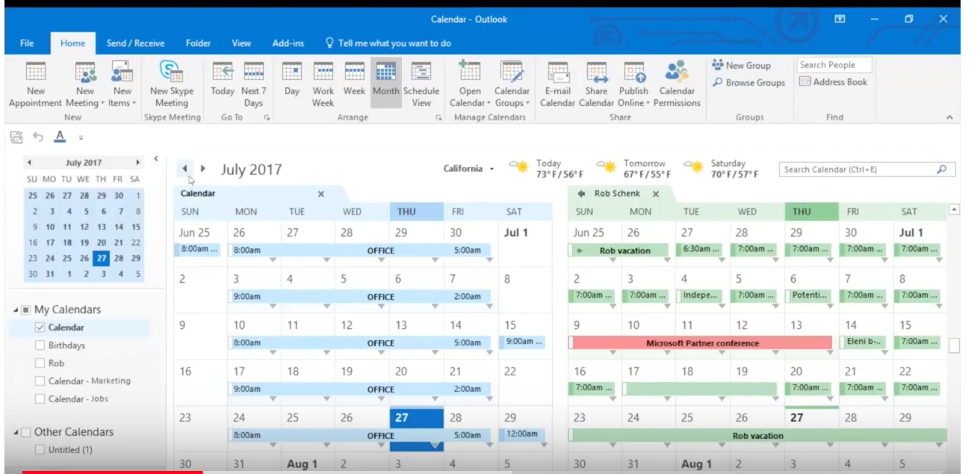Image resolution: width=980 pixels, height=474 pixels.
Task: Collapse the Other Calendars group
Action: click(x=15, y=433)
